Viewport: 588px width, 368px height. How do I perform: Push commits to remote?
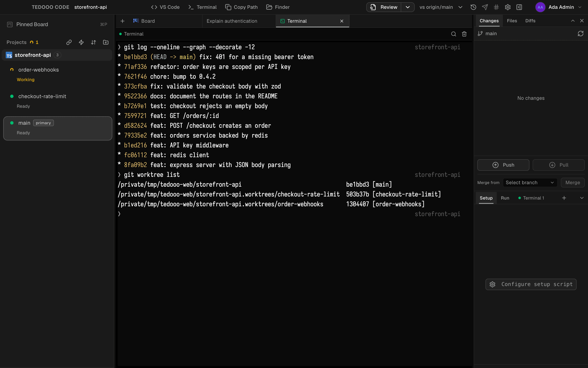coord(503,165)
